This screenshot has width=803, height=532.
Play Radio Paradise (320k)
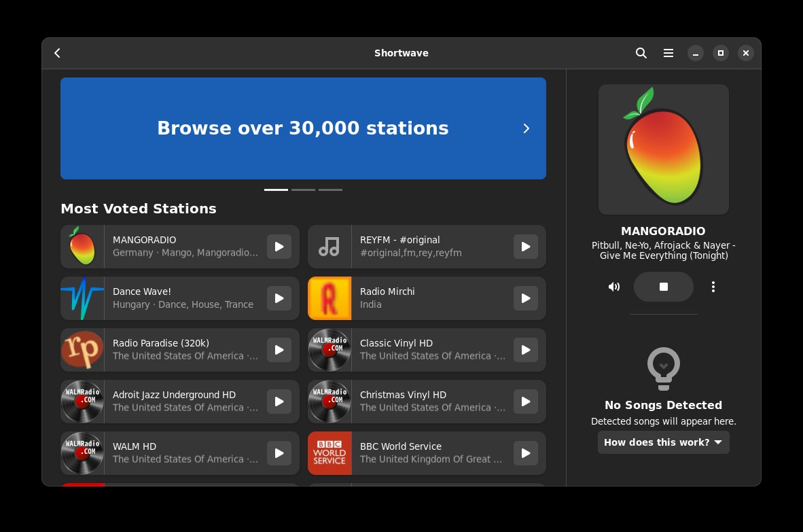(279, 350)
